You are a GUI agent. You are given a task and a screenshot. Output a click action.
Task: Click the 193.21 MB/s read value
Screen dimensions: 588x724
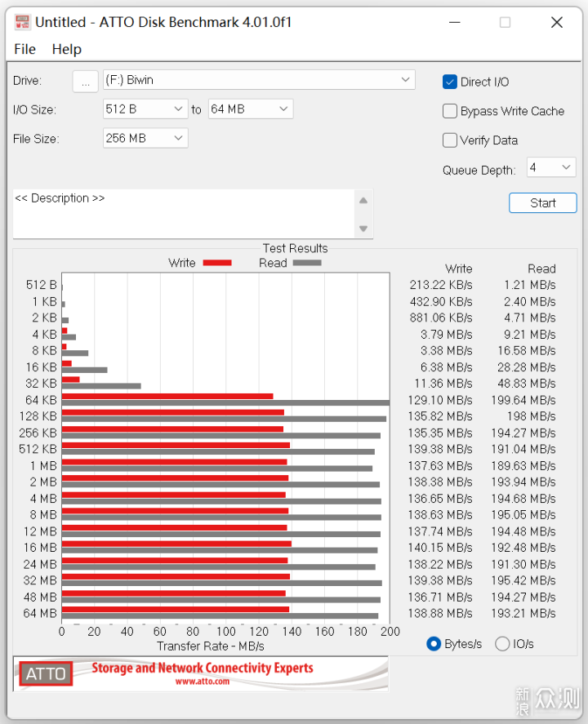(x=523, y=613)
